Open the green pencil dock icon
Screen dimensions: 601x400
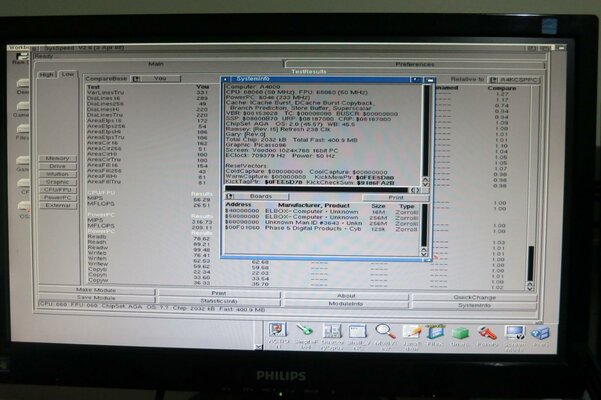coord(304,329)
